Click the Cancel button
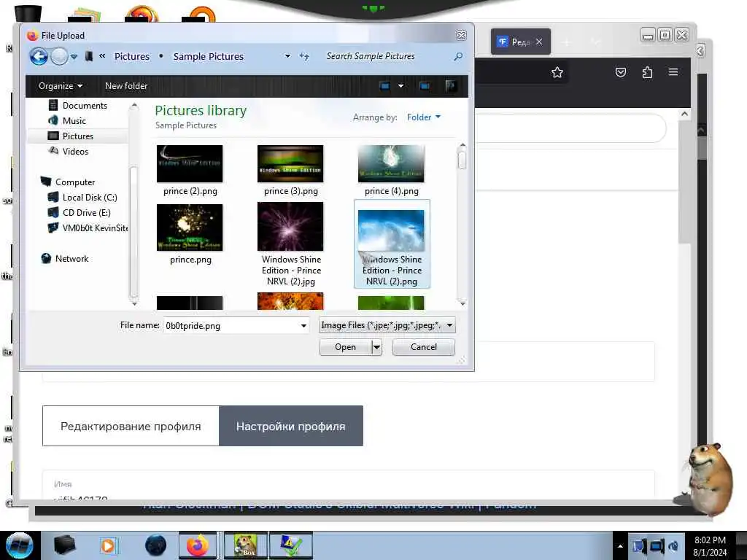This screenshot has width=747, height=560. (x=424, y=347)
